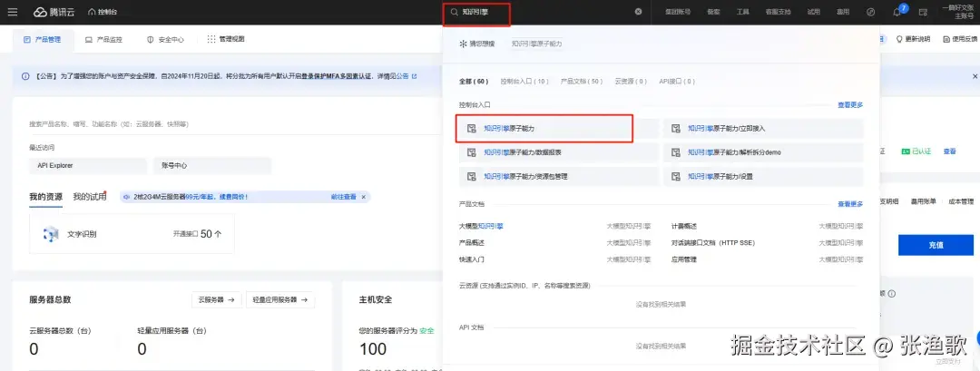Viewport: 980px width, 371px height.
Task: Filter results by API接口 (0)
Action: tap(676, 82)
